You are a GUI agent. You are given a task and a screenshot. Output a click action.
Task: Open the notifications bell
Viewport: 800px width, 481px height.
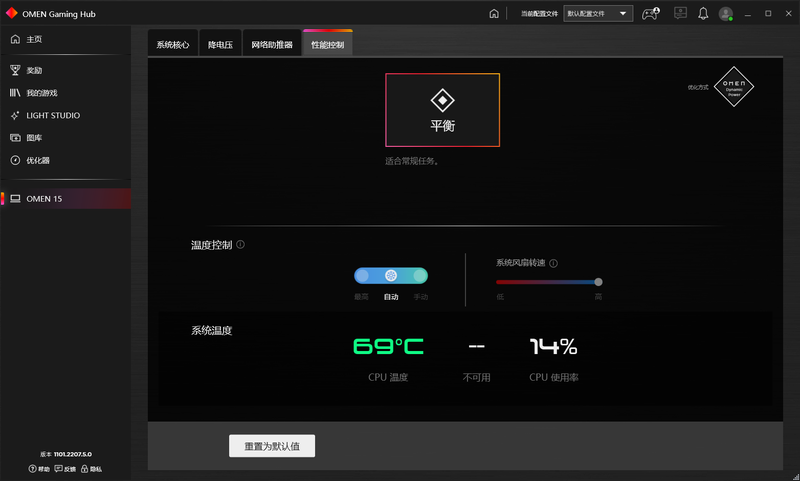pyautogui.click(x=703, y=14)
